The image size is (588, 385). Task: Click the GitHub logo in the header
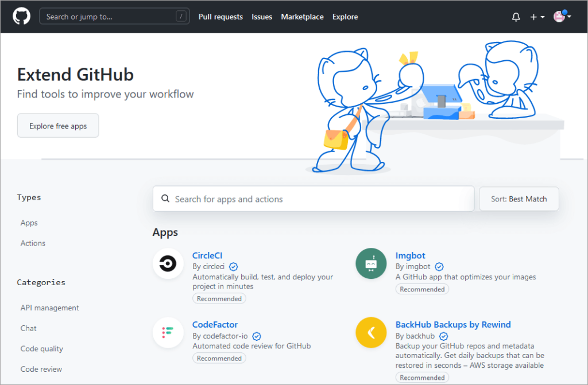21,16
